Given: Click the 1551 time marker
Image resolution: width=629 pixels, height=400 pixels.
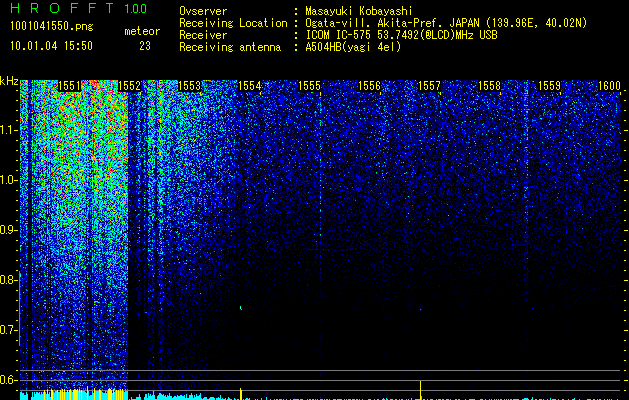Looking at the screenshot, I should pyautogui.click(x=69, y=86).
